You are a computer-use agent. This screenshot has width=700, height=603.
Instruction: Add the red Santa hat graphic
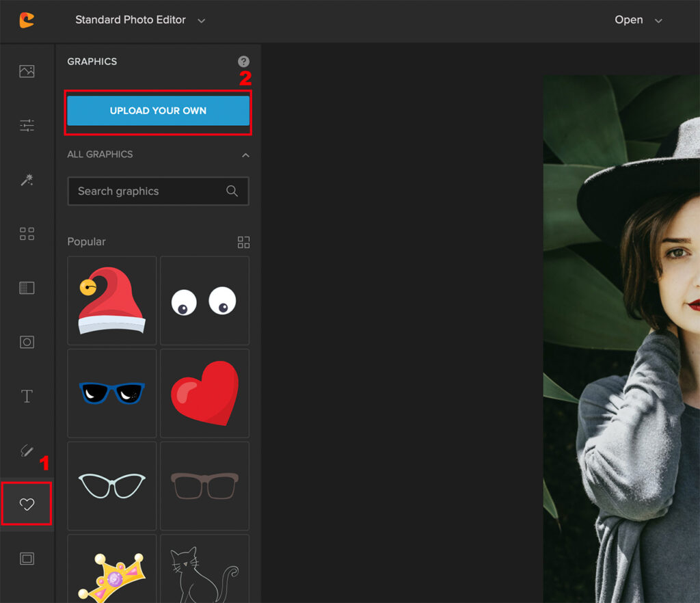(x=112, y=300)
